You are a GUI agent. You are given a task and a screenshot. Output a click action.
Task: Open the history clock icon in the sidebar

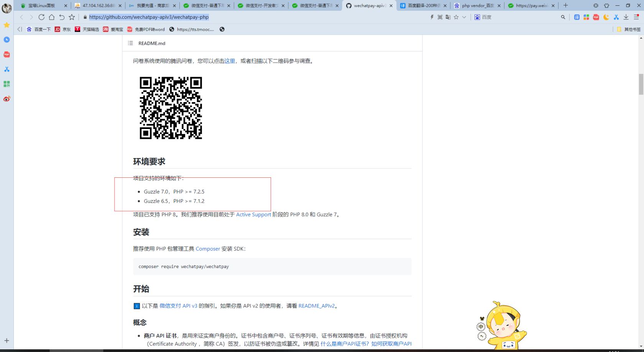coord(7,40)
